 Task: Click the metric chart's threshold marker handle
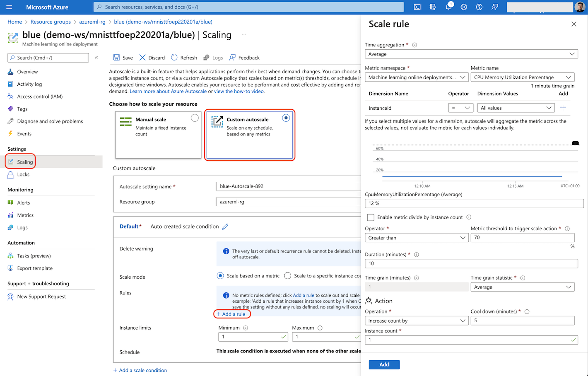click(x=575, y=143)
